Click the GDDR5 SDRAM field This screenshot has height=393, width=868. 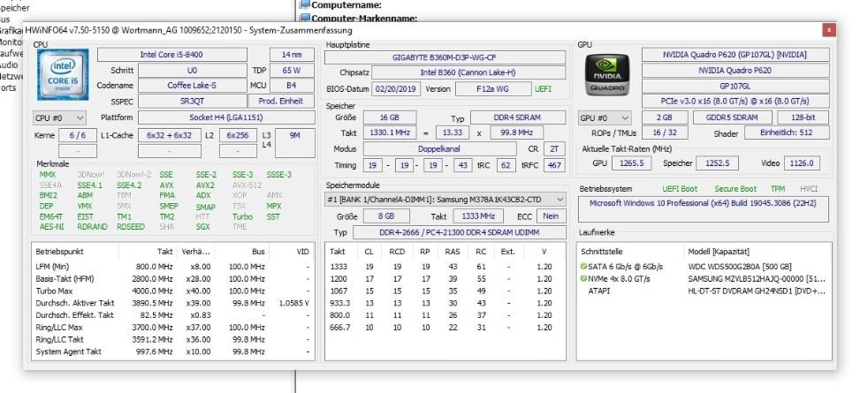point(733,117)
